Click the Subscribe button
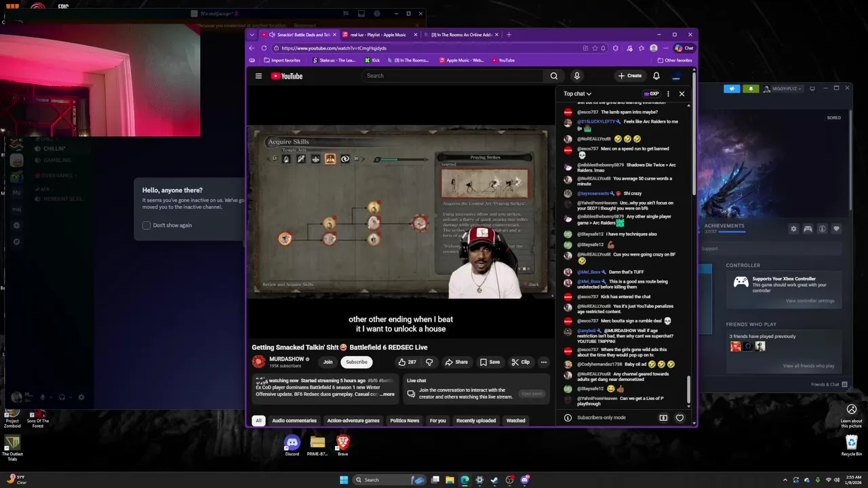The height and width of the screenshot is (488, 868). tap(356, 362)
